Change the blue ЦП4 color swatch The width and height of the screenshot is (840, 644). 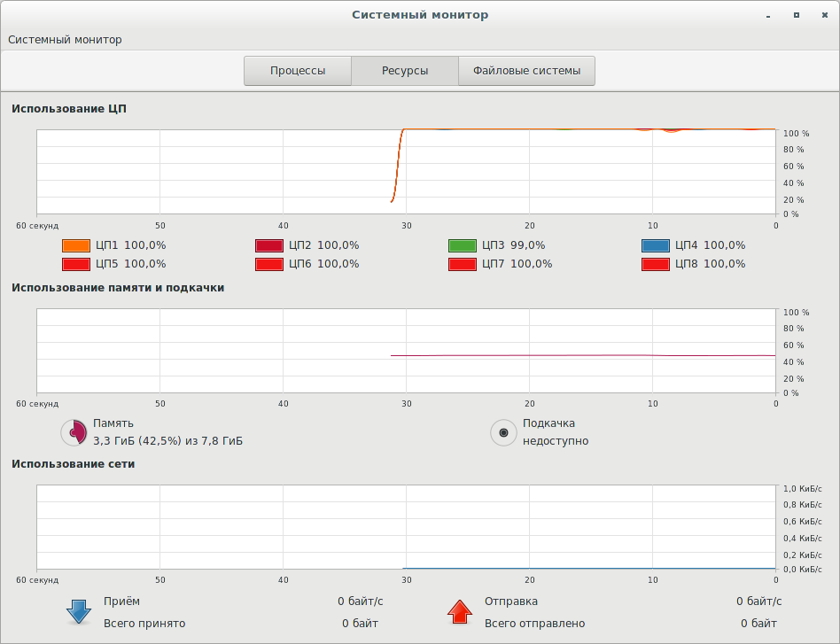point(656,245)
